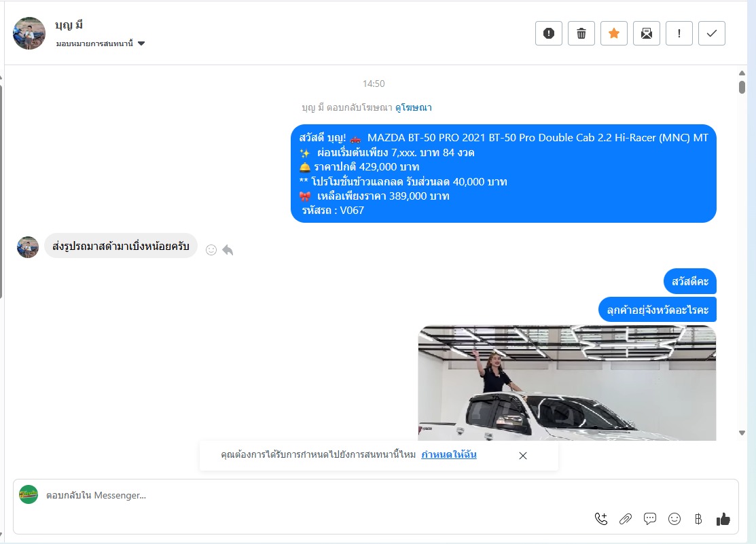
Task: Click the 14:50 timestamp
Action: coord(374,84)
